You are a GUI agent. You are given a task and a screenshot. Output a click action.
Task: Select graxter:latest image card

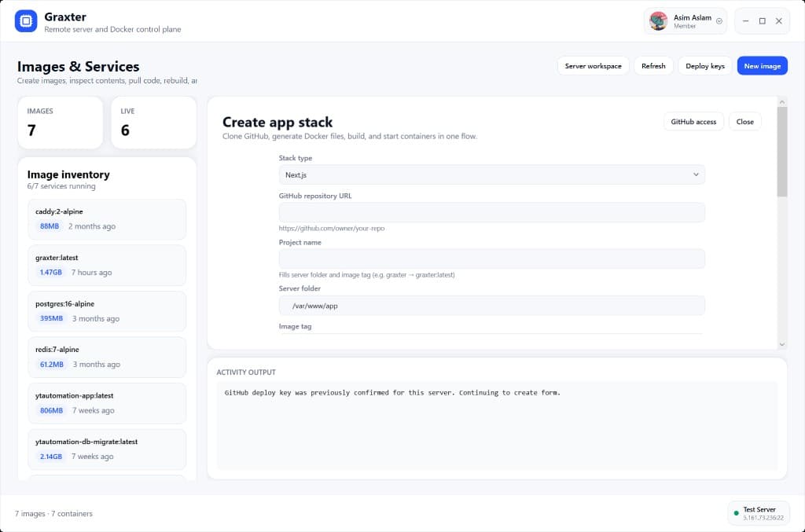107,266
